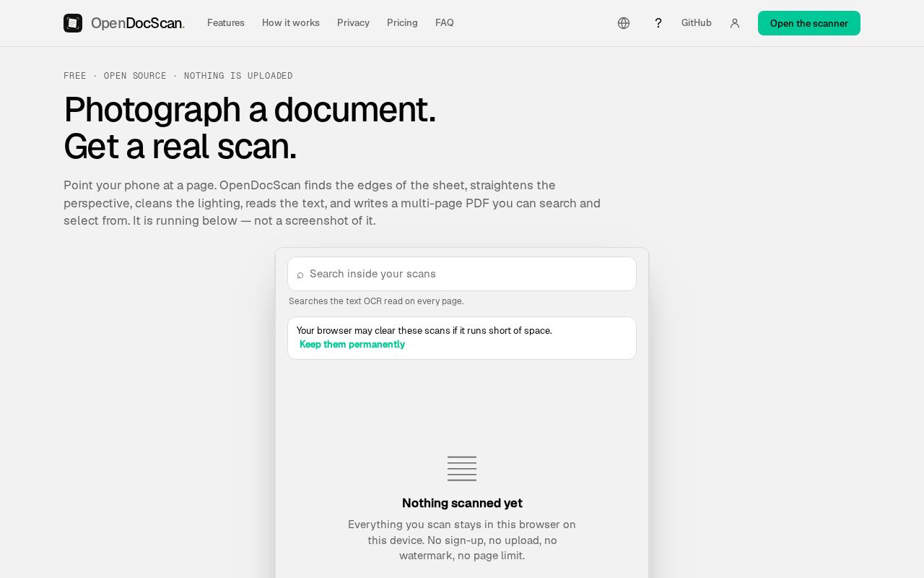Focus the Search inside your scans field
This screenshot has height=578, width=924.
tap(462, 274)
